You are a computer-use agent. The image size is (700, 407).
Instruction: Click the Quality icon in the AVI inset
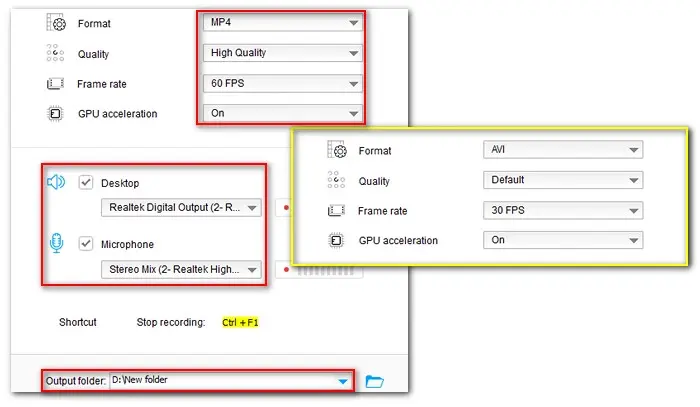336,180
